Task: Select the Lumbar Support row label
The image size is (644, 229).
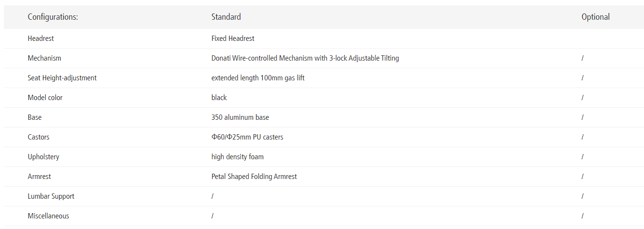Action: [51, 196]
